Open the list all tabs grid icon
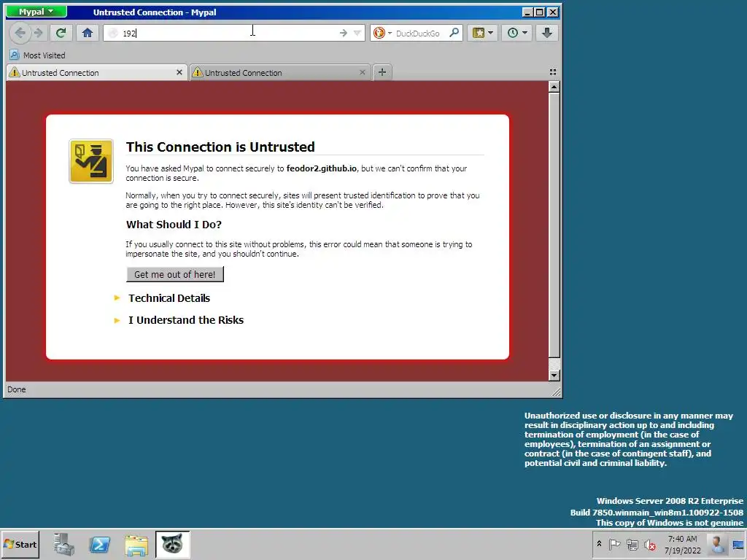This screenshot has height=560, width=747. (x=553, y=72)
